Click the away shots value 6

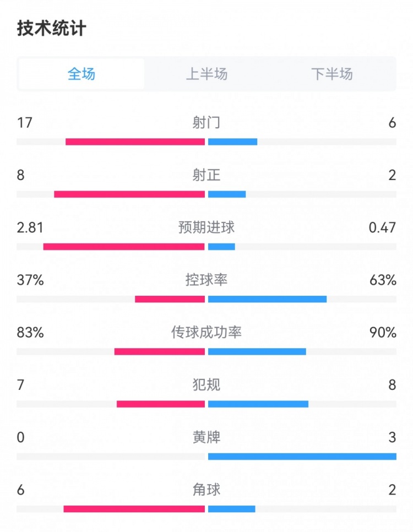click(x=392, y=123)
